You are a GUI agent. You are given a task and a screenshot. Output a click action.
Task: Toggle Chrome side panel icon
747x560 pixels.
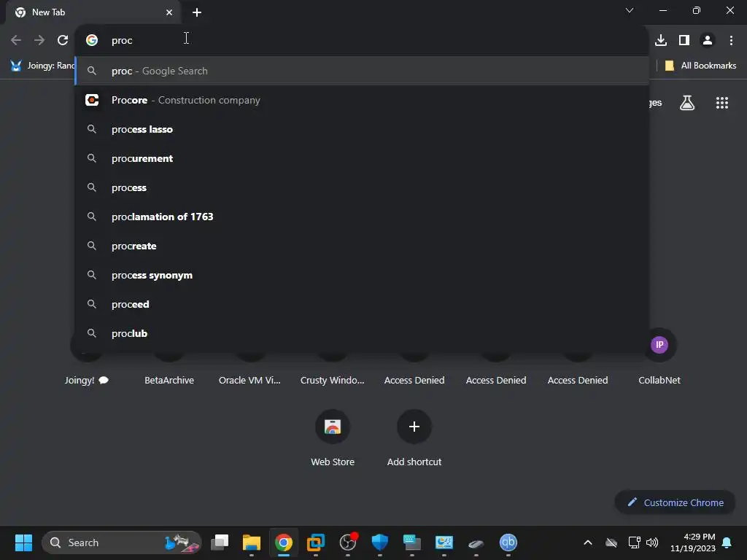click(684, 40)
